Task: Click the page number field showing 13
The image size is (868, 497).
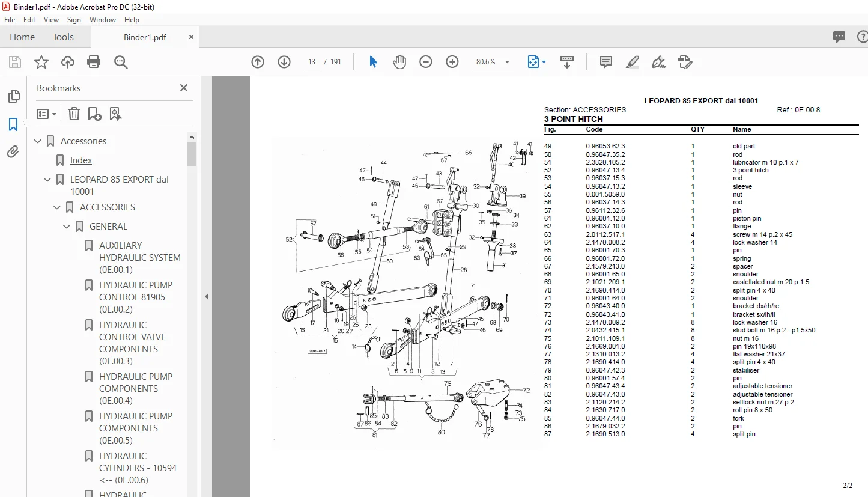Action: (x=312, y=62)
